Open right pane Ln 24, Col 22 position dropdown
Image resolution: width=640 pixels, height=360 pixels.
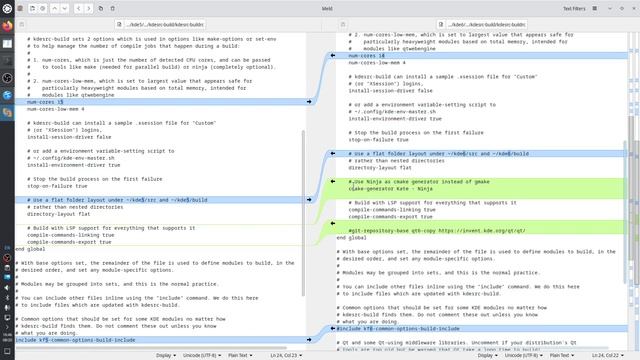tap(608, 356)
